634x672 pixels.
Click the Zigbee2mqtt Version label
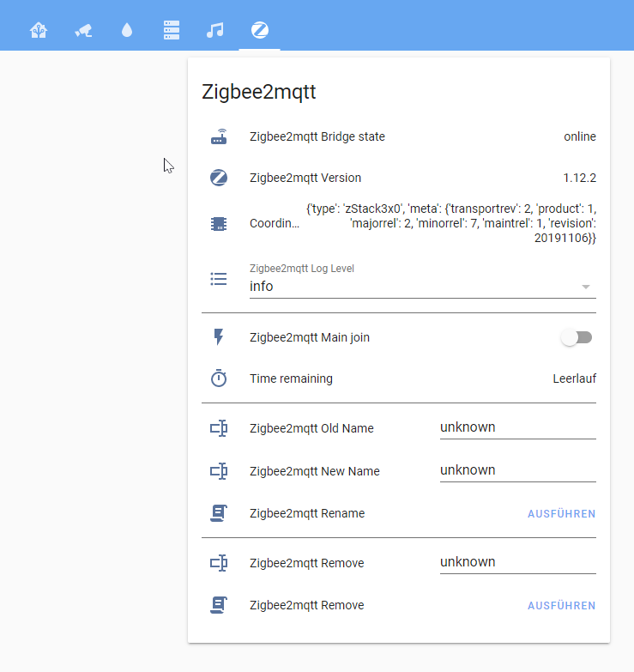coord(305,178)
